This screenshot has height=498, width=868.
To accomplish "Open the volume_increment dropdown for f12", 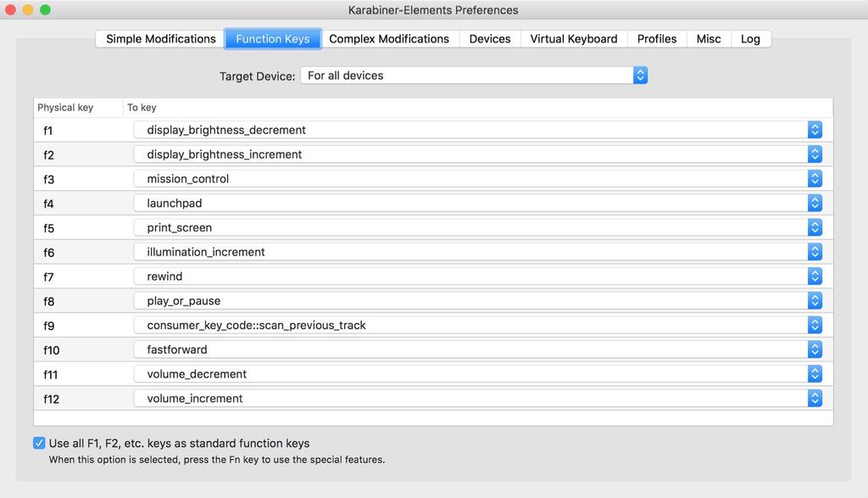I will pos(478,398).
